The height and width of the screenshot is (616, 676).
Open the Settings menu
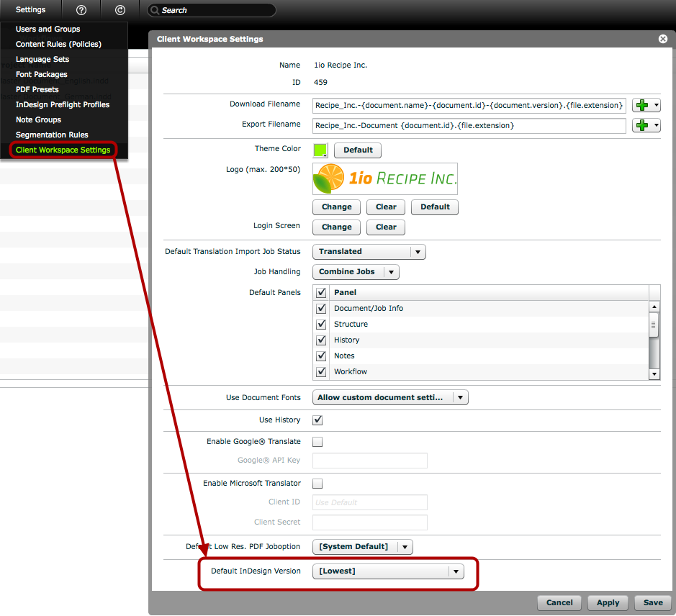pos(31,9)
